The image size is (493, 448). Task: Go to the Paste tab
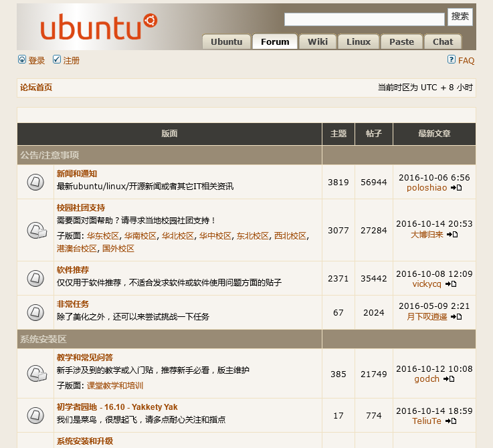tap(401, 42)
